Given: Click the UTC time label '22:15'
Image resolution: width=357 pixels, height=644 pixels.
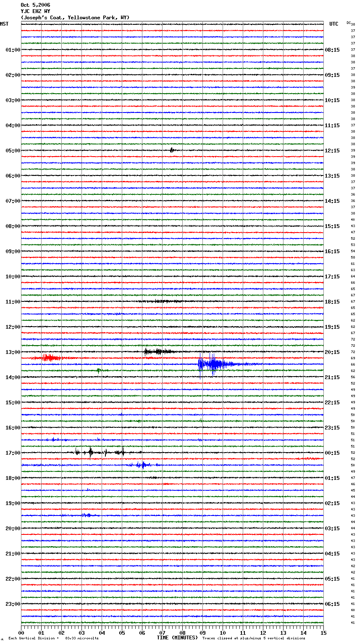Looking at the screenshot, I should 332,403.
